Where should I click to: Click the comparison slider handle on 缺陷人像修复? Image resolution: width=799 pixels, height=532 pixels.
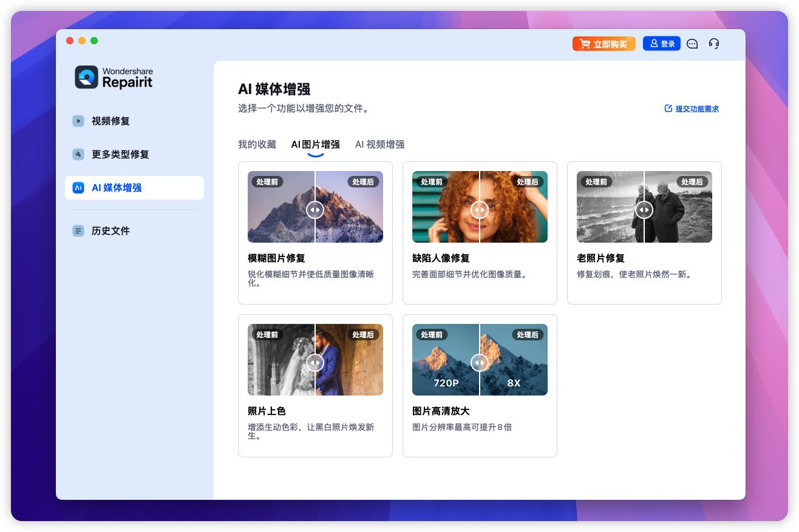(479, 210)
